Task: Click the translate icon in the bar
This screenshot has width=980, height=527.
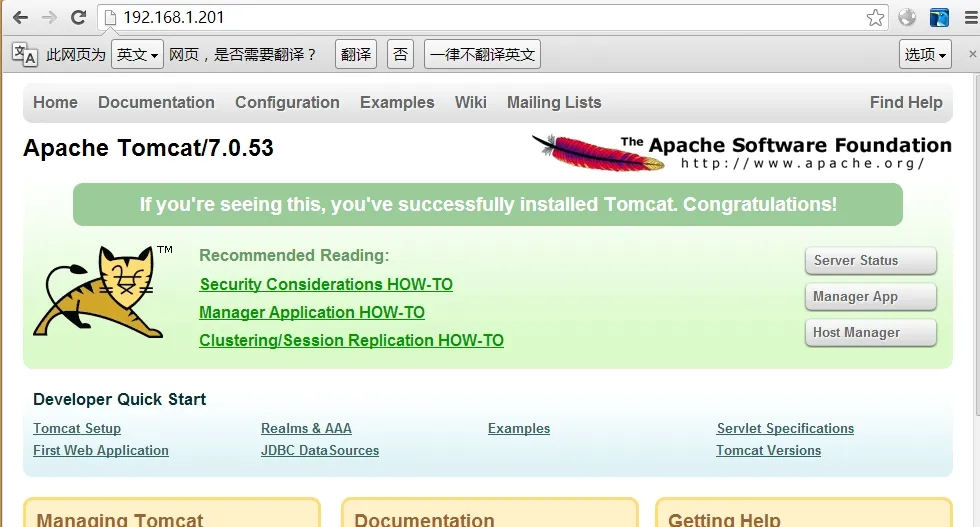Action: click(x=25, y=54)
